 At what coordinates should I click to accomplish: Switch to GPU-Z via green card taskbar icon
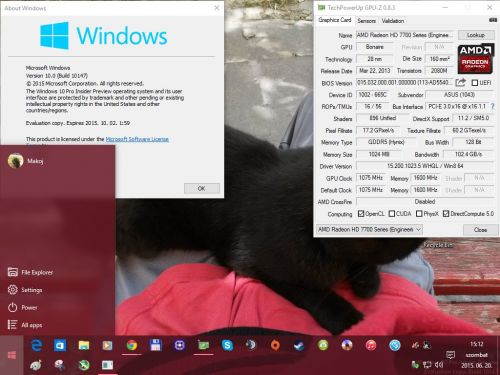click(203, 345)
